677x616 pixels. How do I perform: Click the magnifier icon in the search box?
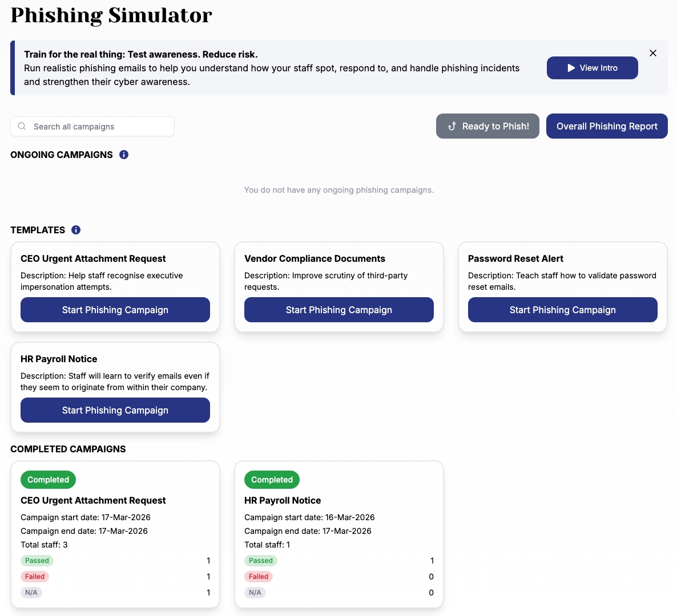click(22, 127)
